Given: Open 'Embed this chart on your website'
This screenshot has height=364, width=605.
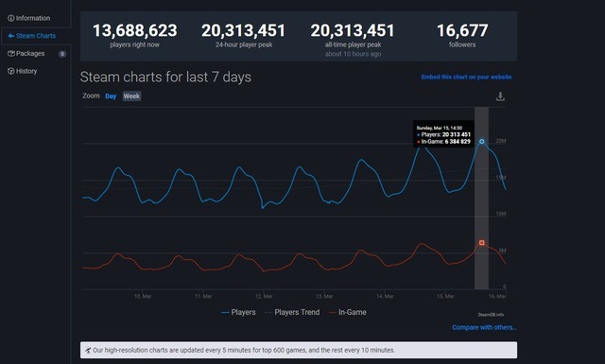Looking at the screenshot, I should pyautogui.click(x=466, y=77).
